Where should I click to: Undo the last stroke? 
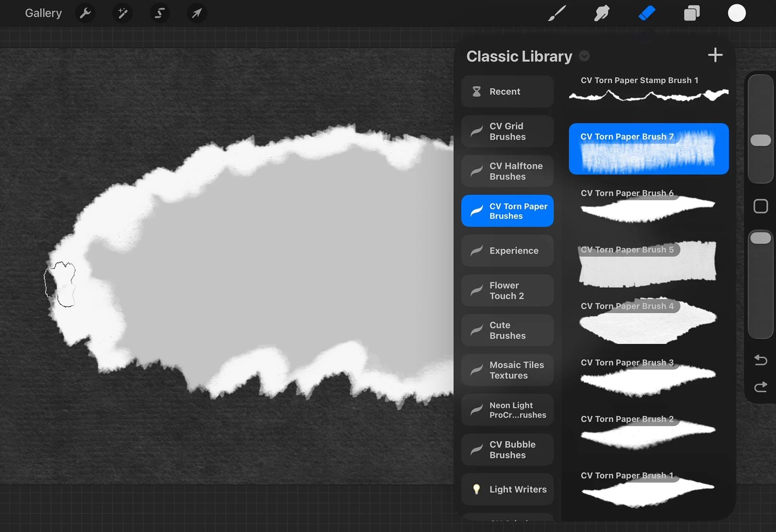(760, 361)
